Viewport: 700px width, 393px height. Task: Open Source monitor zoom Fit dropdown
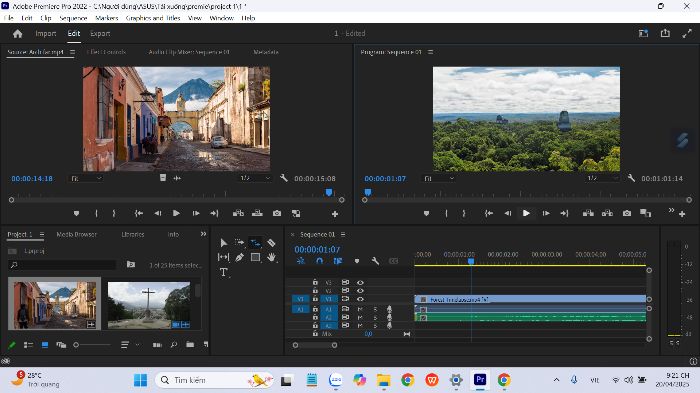tap(86, 178)
